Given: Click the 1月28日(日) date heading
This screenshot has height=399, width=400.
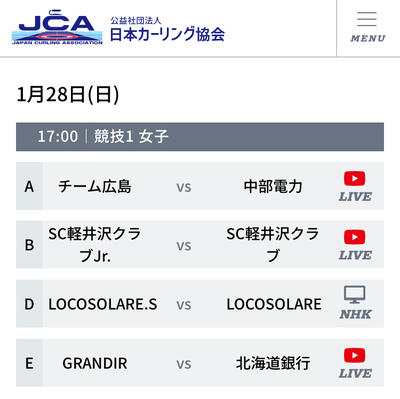Looking at the screenshot, I should (x=68, y=94).
